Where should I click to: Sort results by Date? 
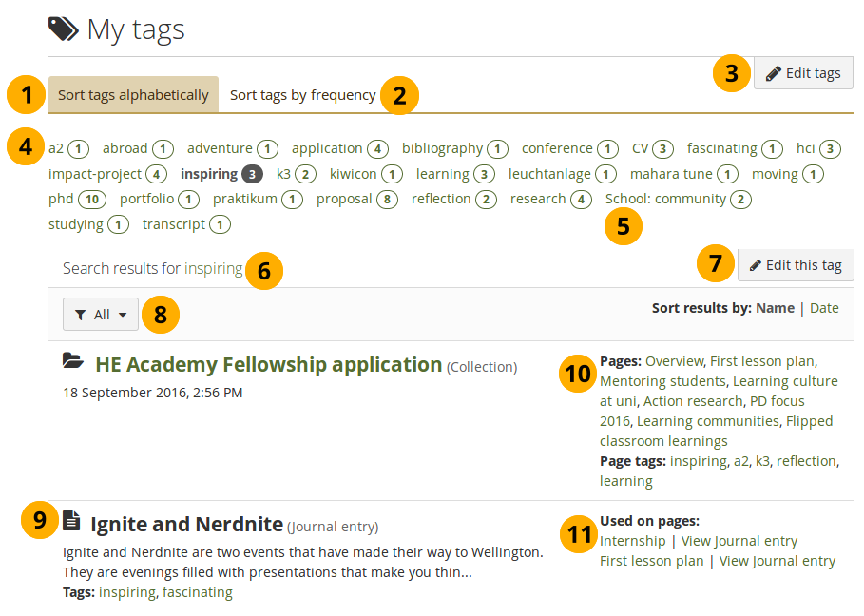(x=824, y=308)
